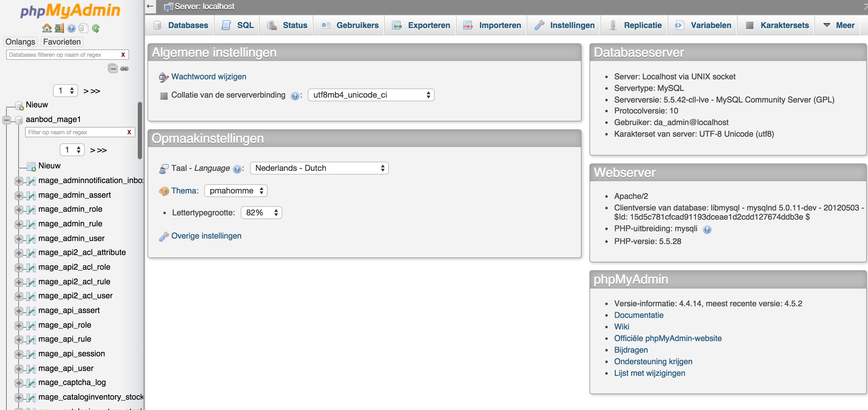The image size is (868, 410).
Task: Open the Thema pmahomme dropdown
Action: tap(236, 191)
